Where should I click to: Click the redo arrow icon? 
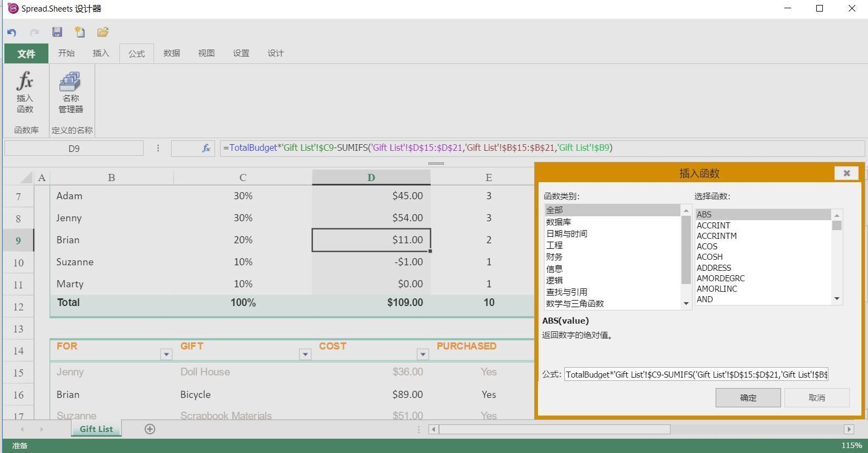point(34,32)
